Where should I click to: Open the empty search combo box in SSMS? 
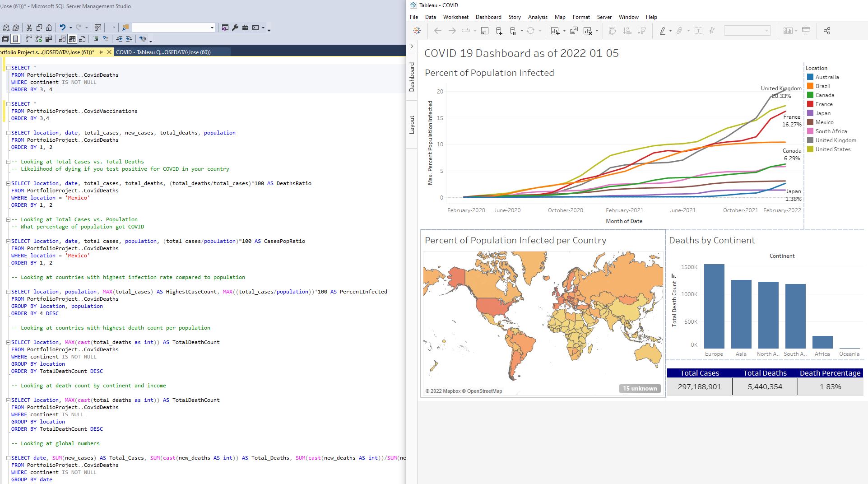173,28
